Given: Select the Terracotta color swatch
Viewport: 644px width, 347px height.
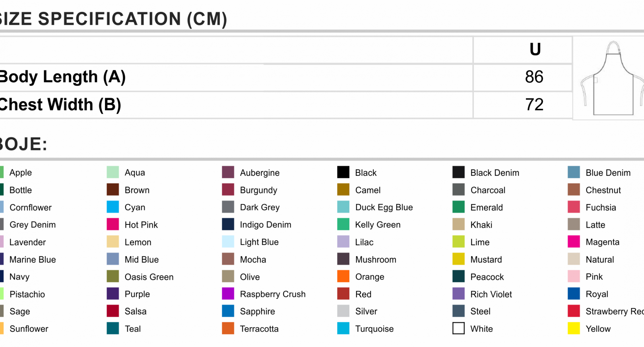Looking at the screenshot, I should pos(228,328).
